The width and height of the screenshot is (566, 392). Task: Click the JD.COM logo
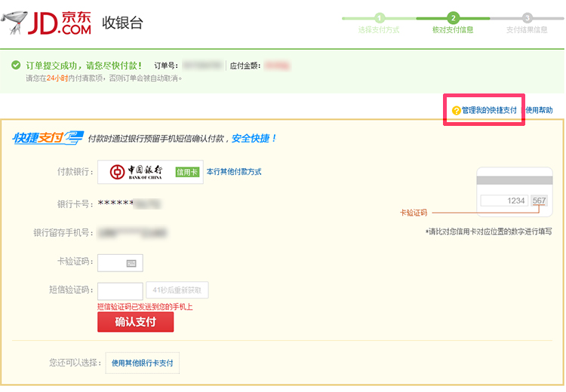(x=59, y=23)
